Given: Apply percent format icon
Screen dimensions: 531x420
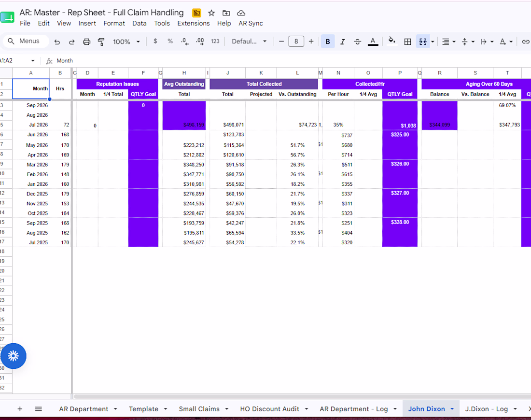Looking at the screenshot, I should tap(170, 42).
